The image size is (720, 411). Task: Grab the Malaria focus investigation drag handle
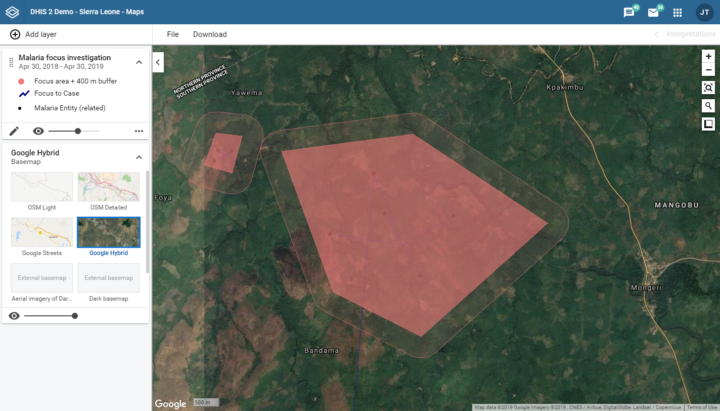point(11,63)
